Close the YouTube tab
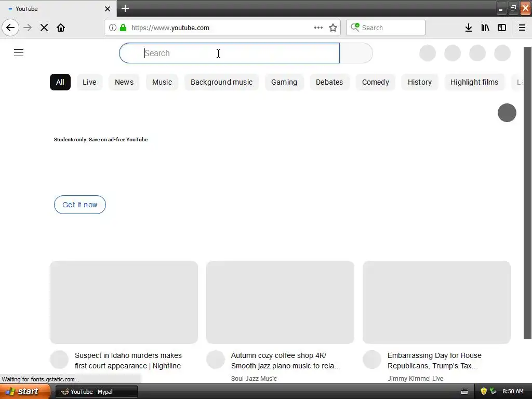The width and height of the screenshot is (532, 399). click(x=108, y=9)
